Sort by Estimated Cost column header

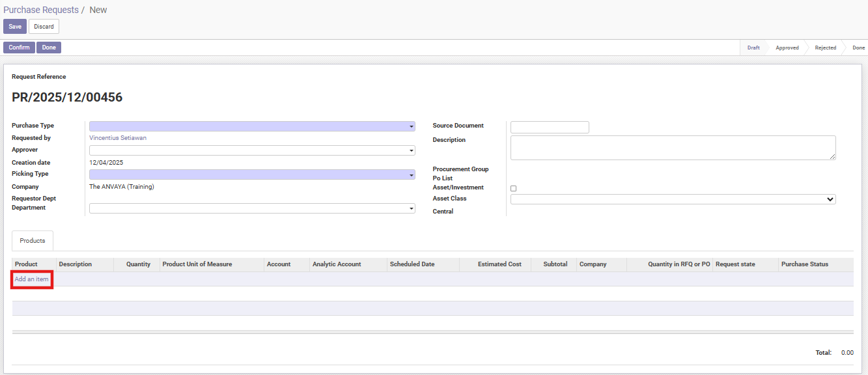pyautogui.click(x=499, y=264)
